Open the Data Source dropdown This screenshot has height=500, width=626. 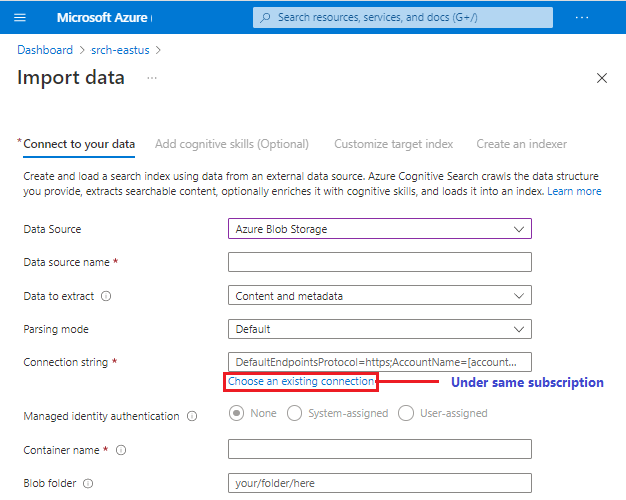tap(379, 229)
